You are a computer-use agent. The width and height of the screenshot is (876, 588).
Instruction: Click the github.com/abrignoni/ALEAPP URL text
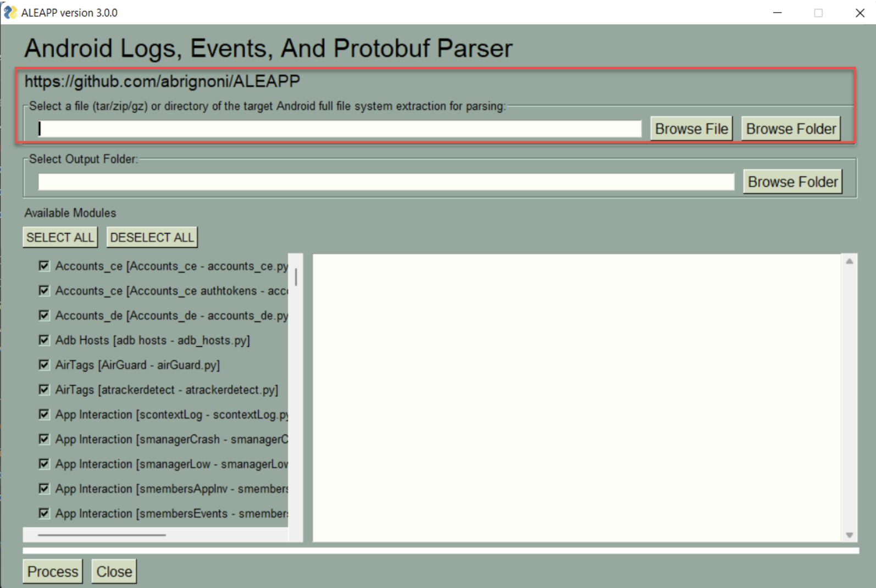click(x=162, y=81)
